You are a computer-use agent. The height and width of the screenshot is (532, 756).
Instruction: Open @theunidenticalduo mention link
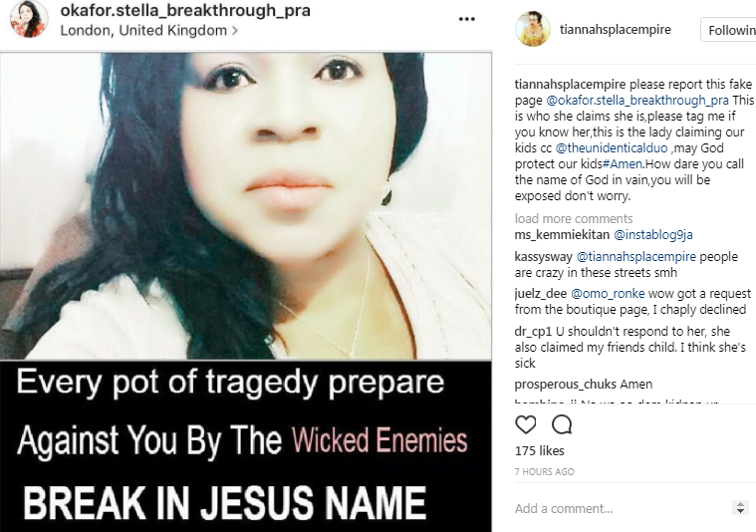[x=612, y=148]
